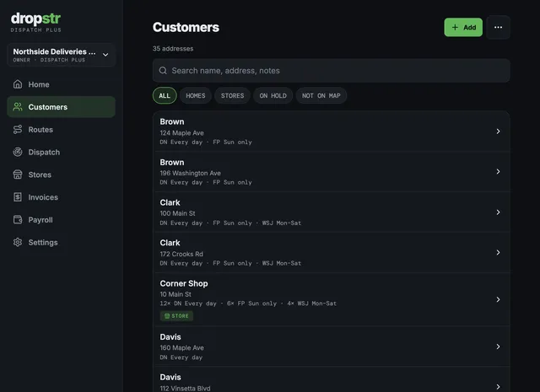
Task: Open Routes section label
Action: point(40,130)
